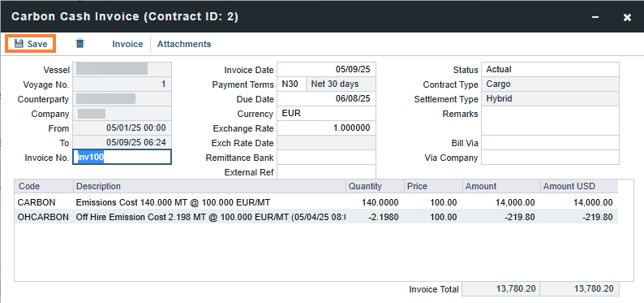Open the Invoice menu
644x303 pixels.
(x=127, y=44)
